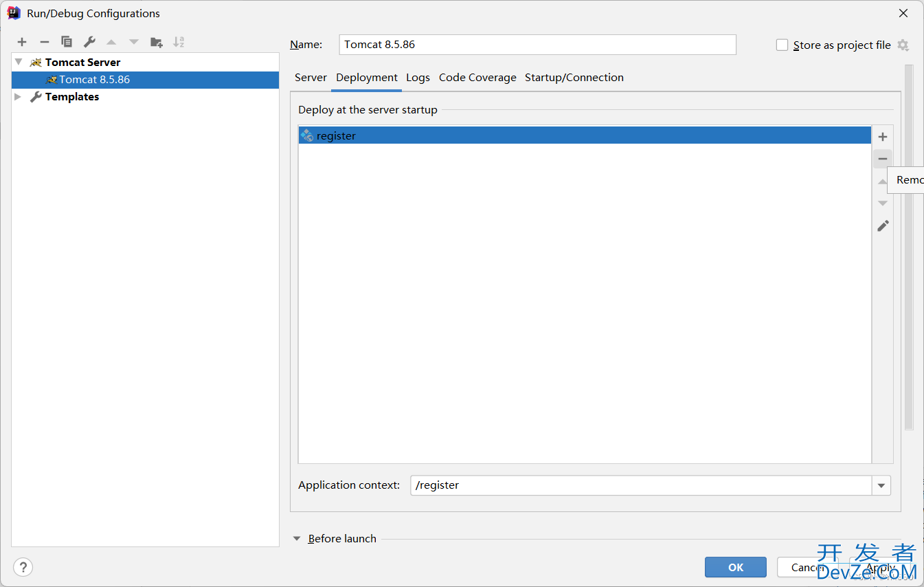924x587 pixels.
Task: Open edit templates wrench icon
Action: point(89,42)
